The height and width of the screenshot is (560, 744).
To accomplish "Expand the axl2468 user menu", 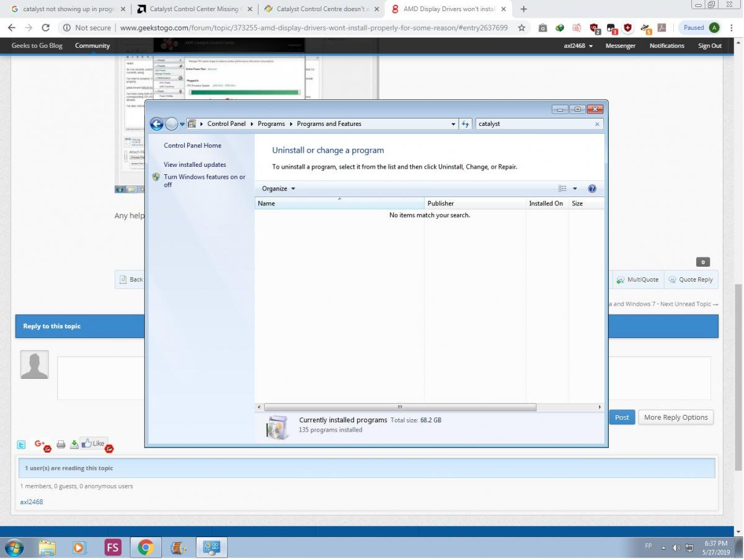I will pyautogui.click(x=578, y=46).
